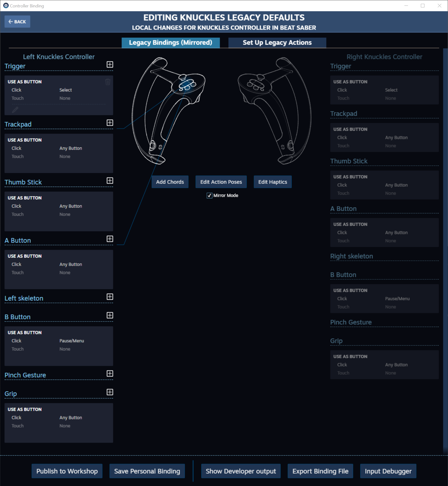Select left Grip 'Any Button' click action
The width and height of the screenshot is (448, 486).
[x=71, y=418]
